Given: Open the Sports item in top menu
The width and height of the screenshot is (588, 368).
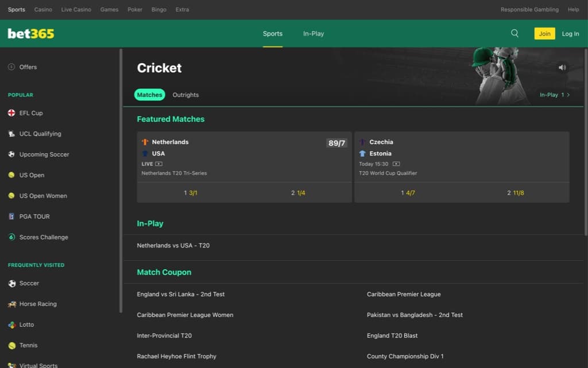Looking at the screenshot, I should click(17, 9).
